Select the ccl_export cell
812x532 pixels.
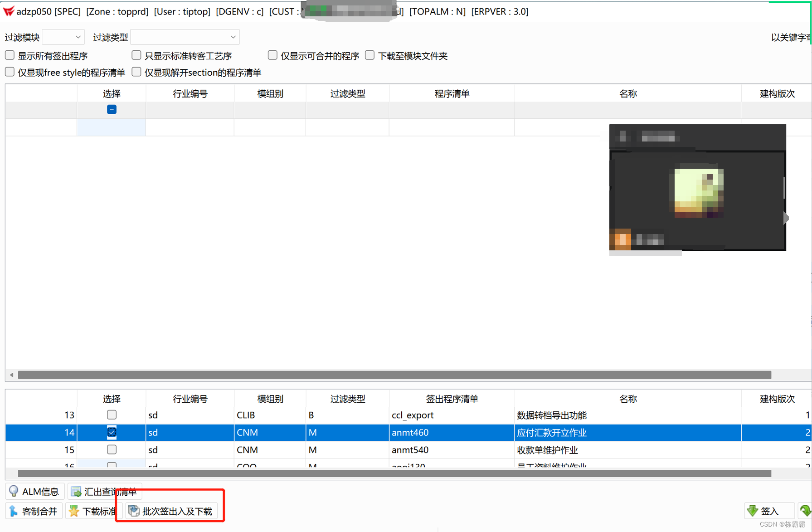(452, 415)
